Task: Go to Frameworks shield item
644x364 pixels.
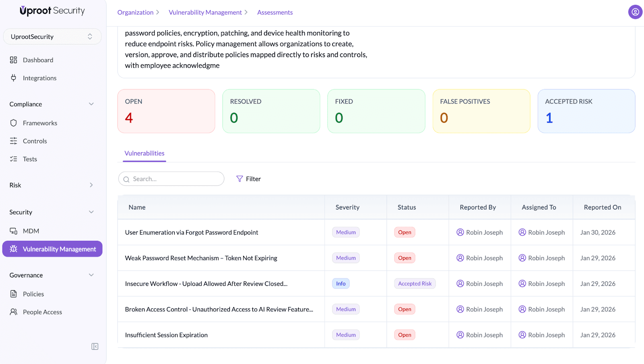Action: pyautogui.click(x=40, y=123)
